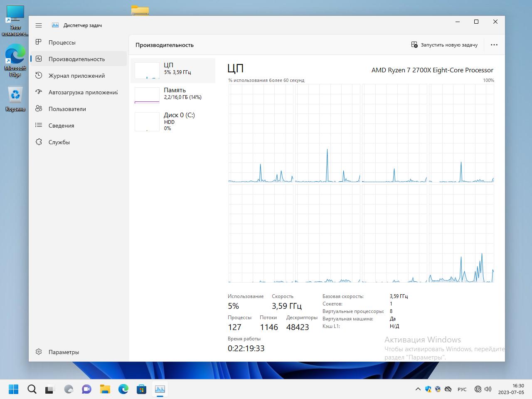Open the Службы section
532x399 pixels.
click(x=79, y=142)
